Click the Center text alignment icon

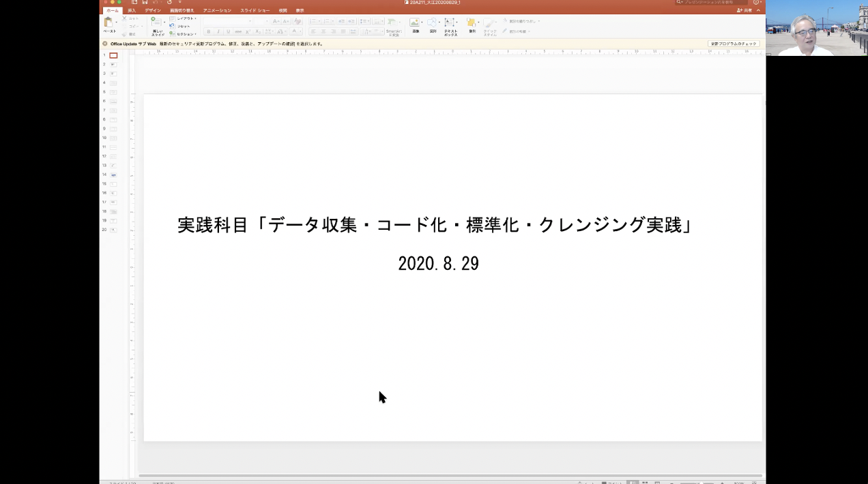[x=323, y=31]
